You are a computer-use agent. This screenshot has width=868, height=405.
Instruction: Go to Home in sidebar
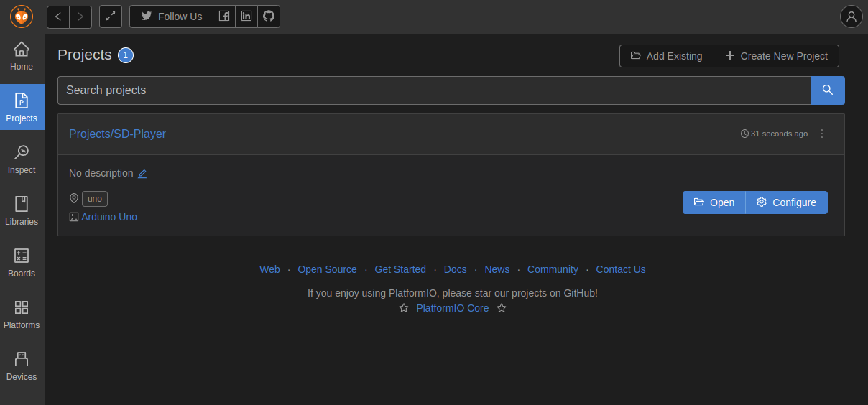click(22, 57)
